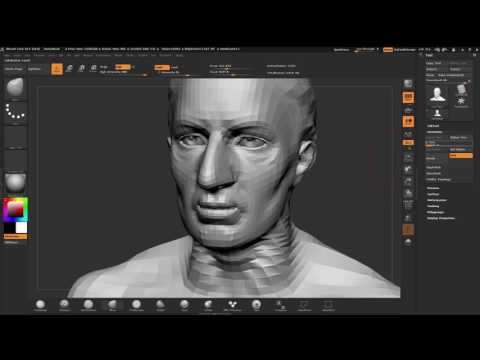Expand the last section in Tool palette list
The height and width of the screenshot is (360, 480).
441,218
